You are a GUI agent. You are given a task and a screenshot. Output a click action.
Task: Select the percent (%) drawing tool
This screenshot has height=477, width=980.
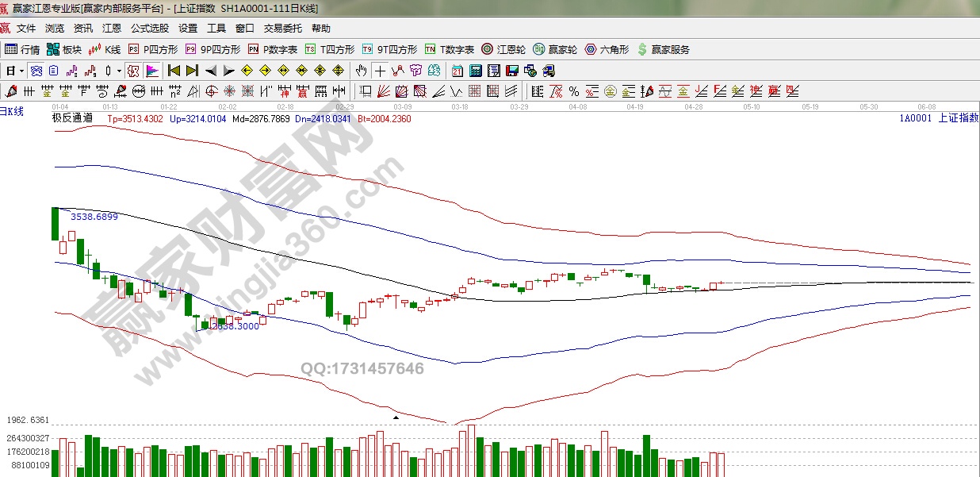573,90
